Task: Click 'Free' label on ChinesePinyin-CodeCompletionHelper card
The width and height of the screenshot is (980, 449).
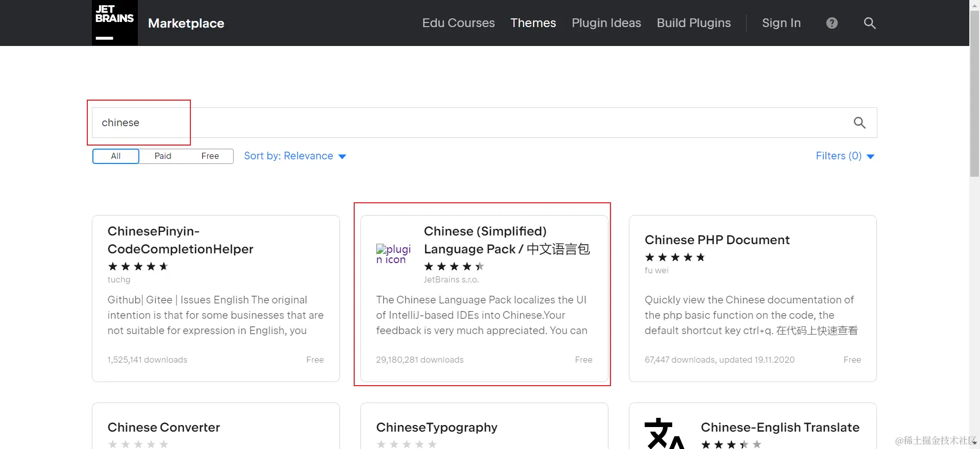Action: [315, 360]
